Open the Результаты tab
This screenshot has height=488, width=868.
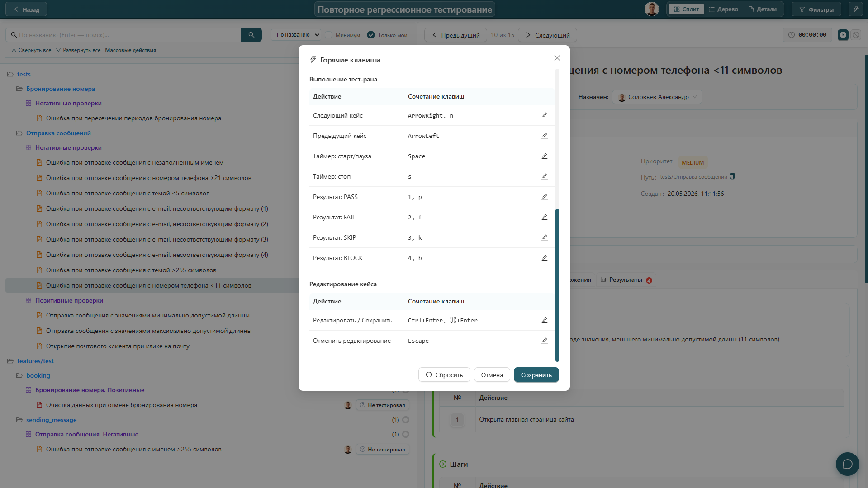point(626,280)
